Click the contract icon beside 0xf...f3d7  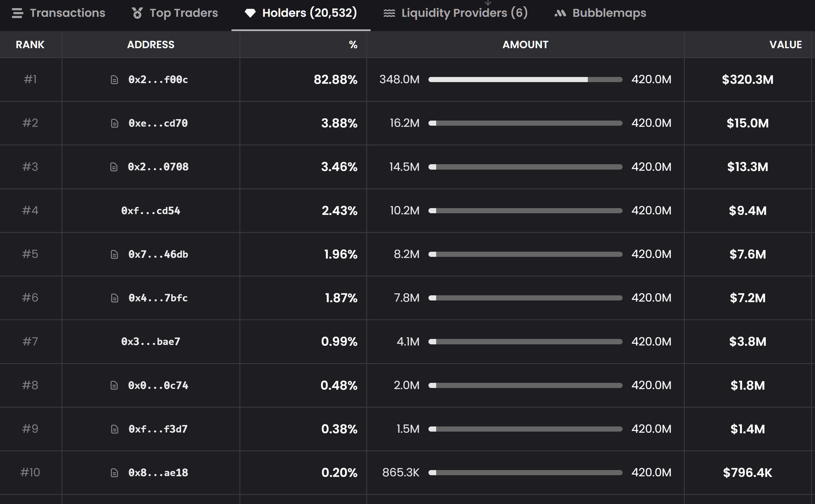(x=114, y=429)
